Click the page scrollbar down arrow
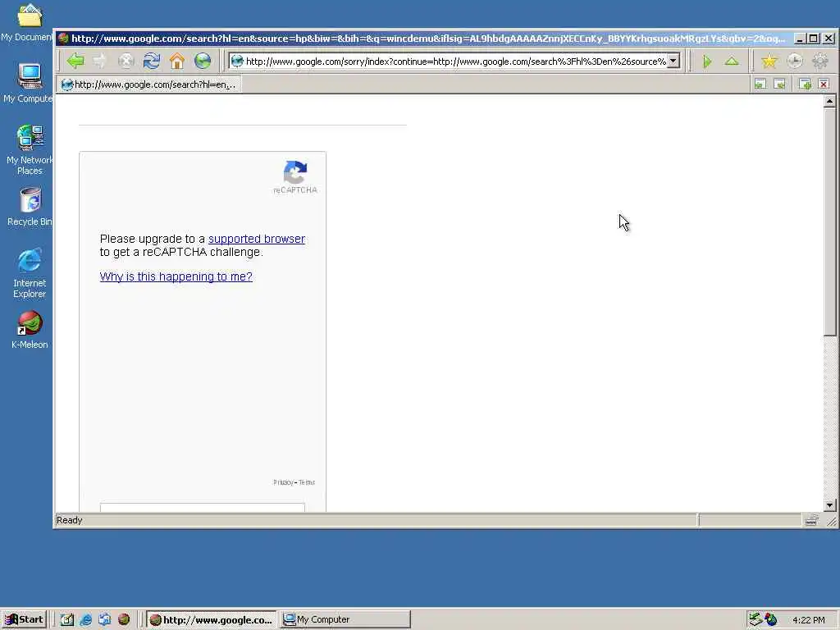Screen dimensions: 840x630 pyautogui.click(x=830, y=505)
